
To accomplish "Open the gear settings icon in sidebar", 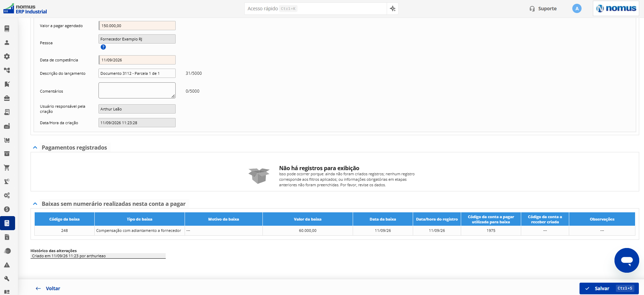I will point(7,56).
